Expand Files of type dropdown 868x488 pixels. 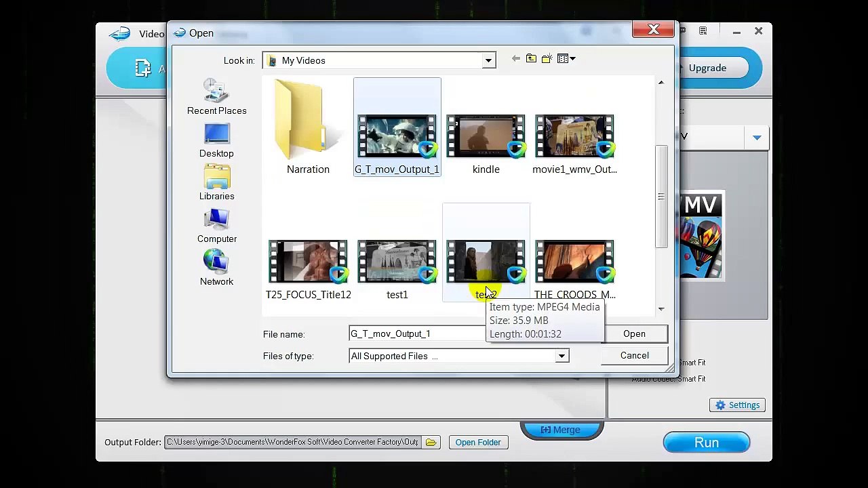point(561,356)
